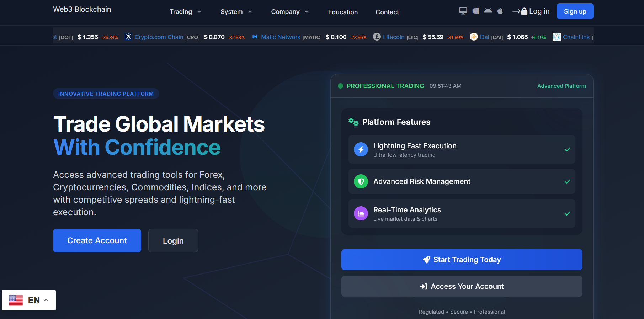Expand the System menu chevron
Viewport: 644px width, 319px height.
click(x=250, y=12)
